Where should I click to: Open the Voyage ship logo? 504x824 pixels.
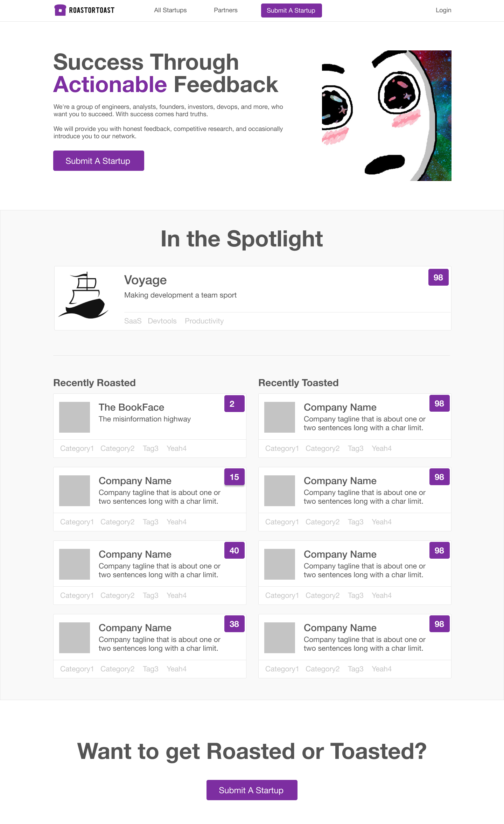tap(83, 295)
